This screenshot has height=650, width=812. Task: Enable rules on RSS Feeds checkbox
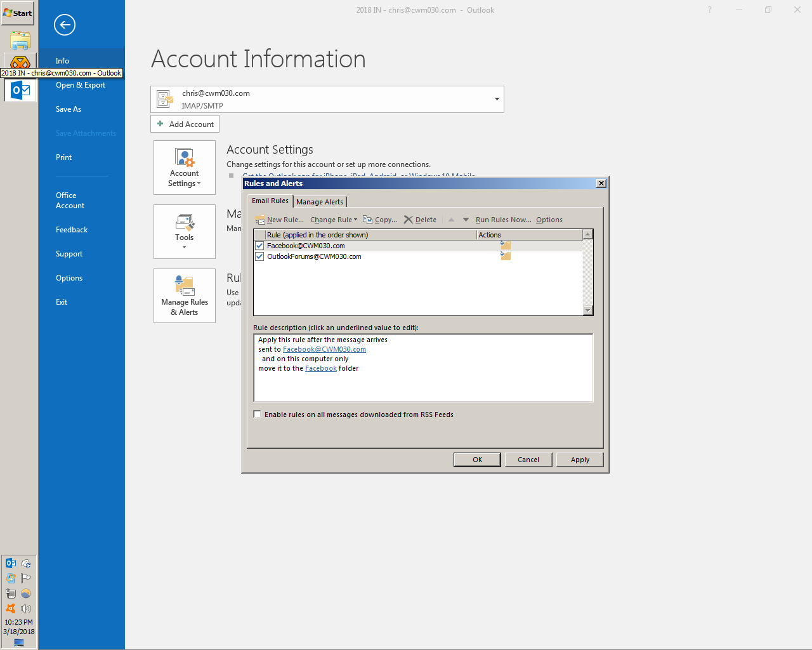pyautogui.click(x=257, y=415)
